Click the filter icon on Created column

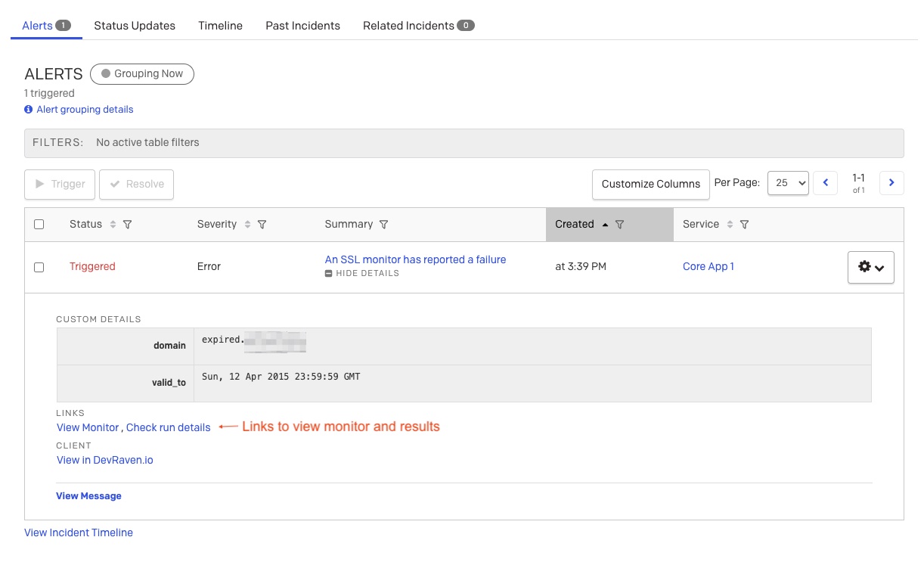click(x=620, y=224)
